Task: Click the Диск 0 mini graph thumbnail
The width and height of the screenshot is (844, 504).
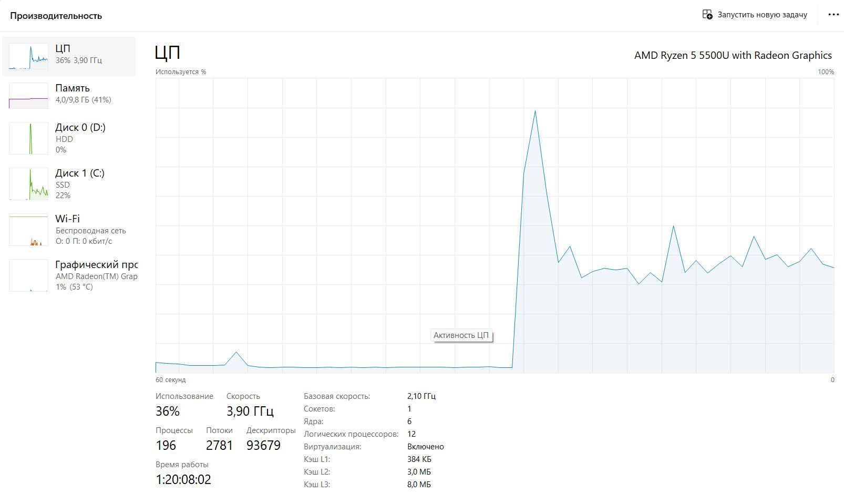Action: 28,138
